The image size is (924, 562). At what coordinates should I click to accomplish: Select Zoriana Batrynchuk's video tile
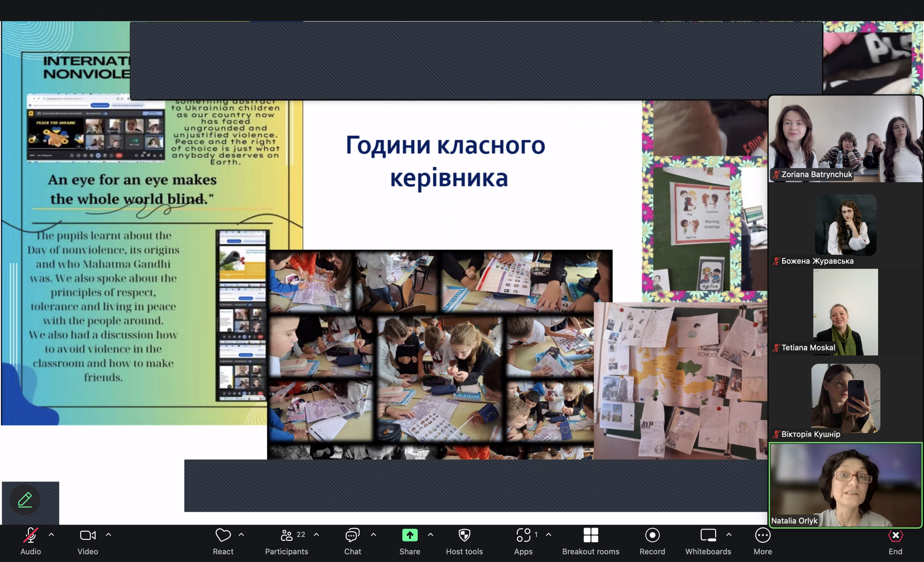coord(846,139)
